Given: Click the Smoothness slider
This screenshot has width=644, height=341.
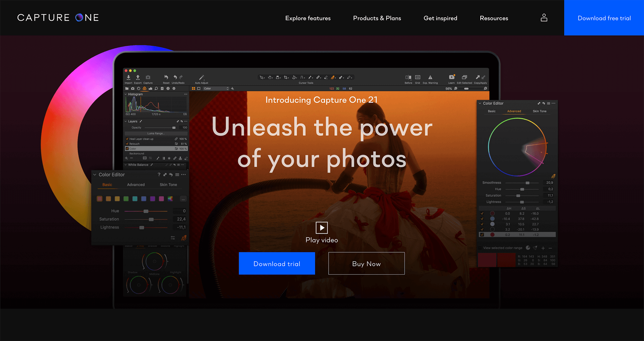Looking at the screenshot, I should coord(522,183).
